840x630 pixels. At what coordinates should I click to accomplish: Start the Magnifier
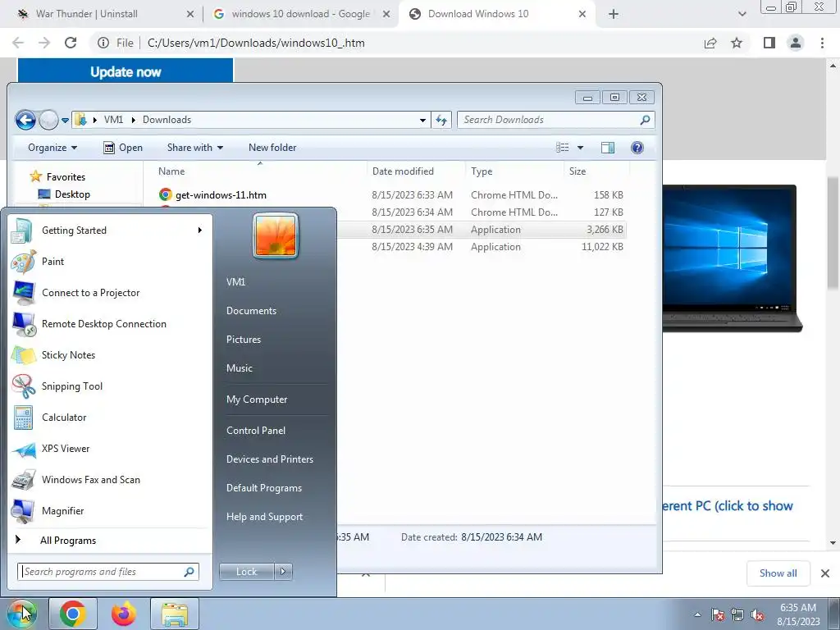coord(62,511)
